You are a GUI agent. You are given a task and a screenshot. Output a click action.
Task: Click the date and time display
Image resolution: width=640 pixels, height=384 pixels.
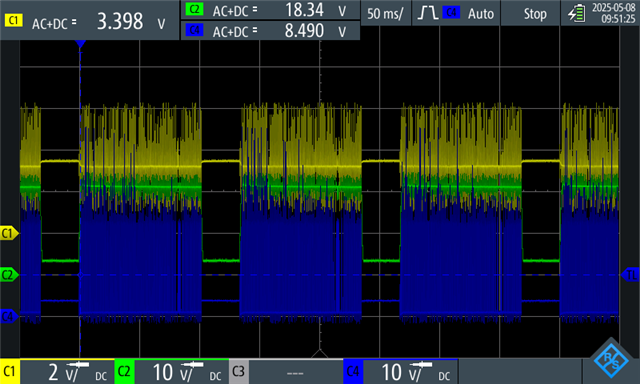[613, 13]
